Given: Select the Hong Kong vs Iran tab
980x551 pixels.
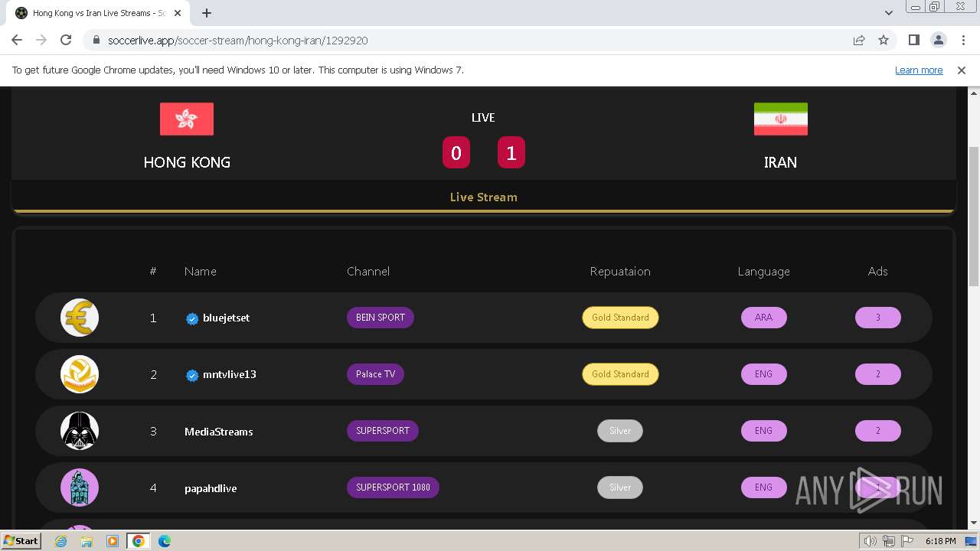Looking at the screenshot, I should coord(98,13).
